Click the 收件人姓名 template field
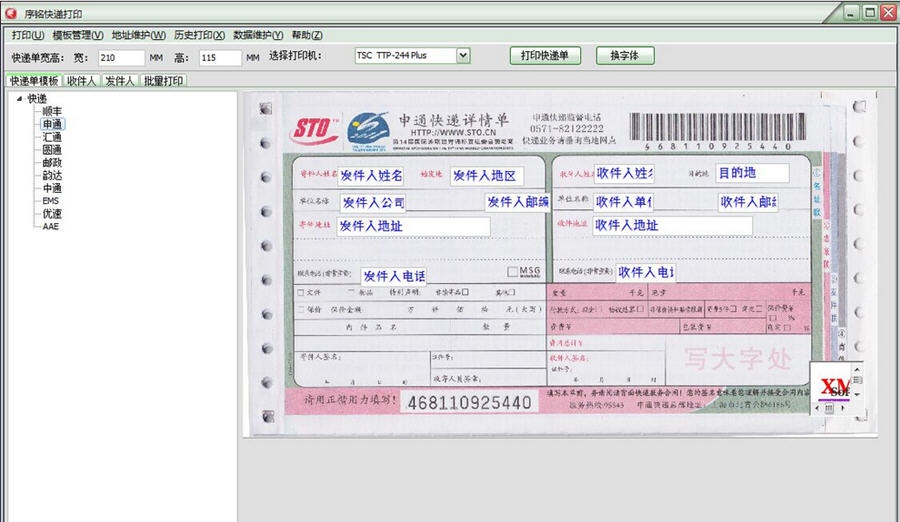This screenshot has width=900, height=522. [x=624, y=173]
